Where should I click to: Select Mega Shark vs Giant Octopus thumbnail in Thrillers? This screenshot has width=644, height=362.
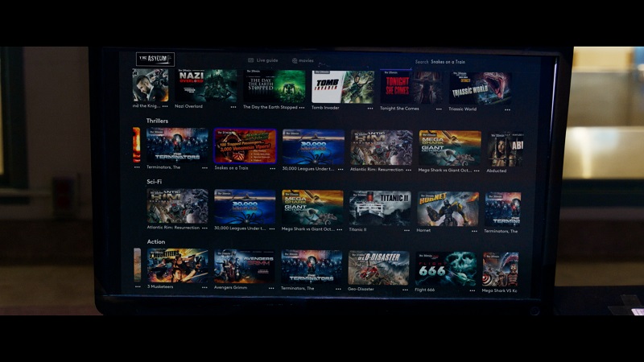coord(450,148)
